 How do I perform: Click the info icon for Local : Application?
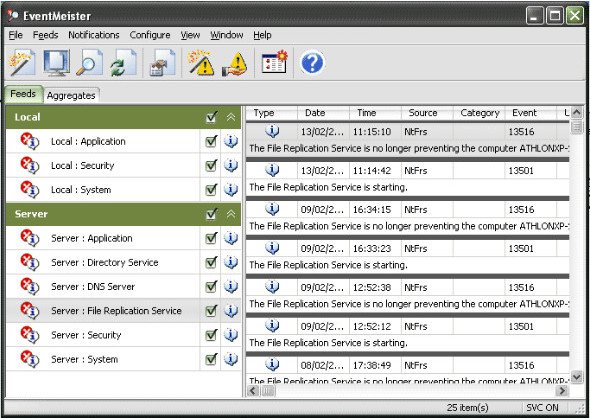point(231,141)
